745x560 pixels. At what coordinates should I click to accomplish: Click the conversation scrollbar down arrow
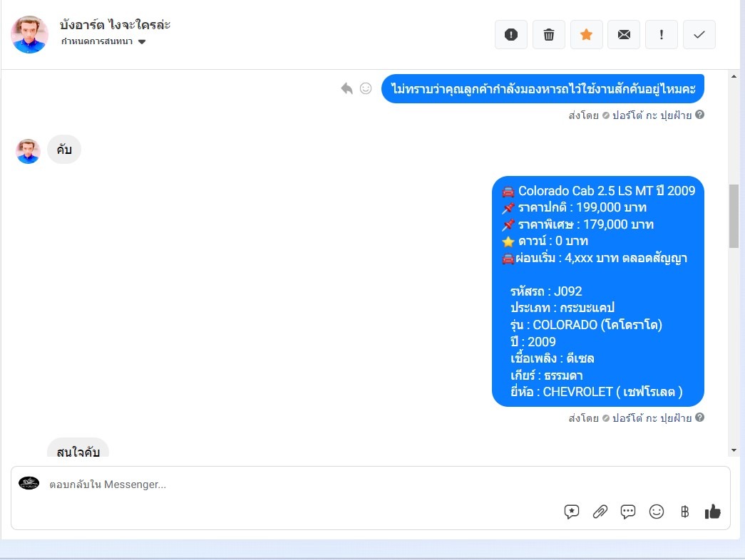[x=734, y=450]
